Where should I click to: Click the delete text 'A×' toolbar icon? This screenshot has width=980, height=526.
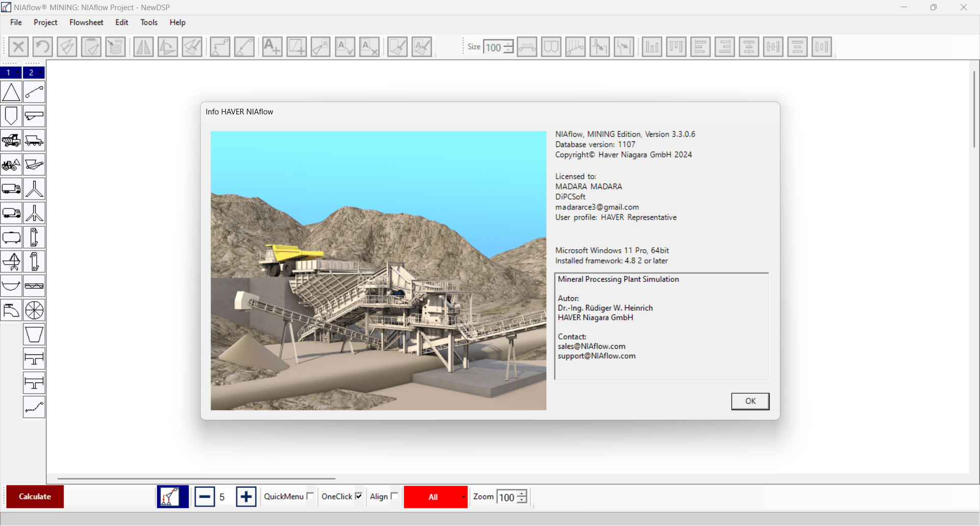(369, 47)
